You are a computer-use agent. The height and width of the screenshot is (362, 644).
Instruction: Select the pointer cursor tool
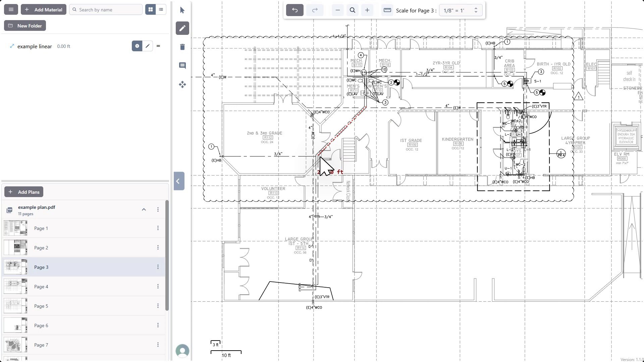[x=182, y=10]
